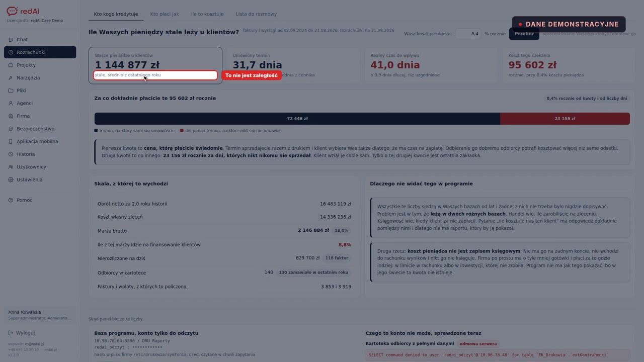
Task: Click the red 23 156 zł bar segment
Action: 565,119
